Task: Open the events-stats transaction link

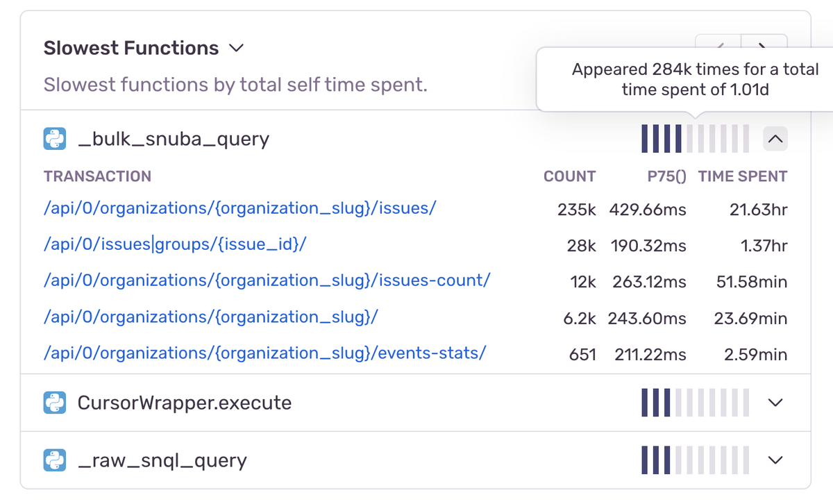Action: coord(264,353)
